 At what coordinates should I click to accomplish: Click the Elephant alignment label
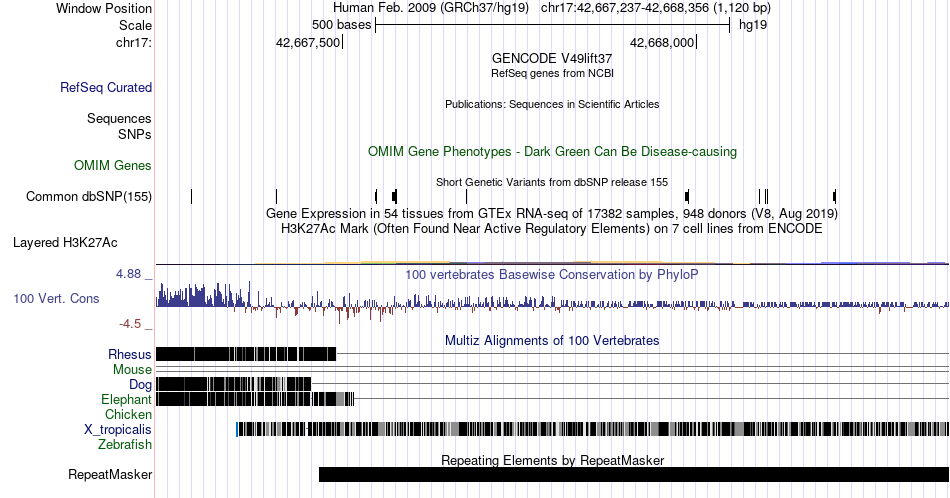click(x=127, y=399)
